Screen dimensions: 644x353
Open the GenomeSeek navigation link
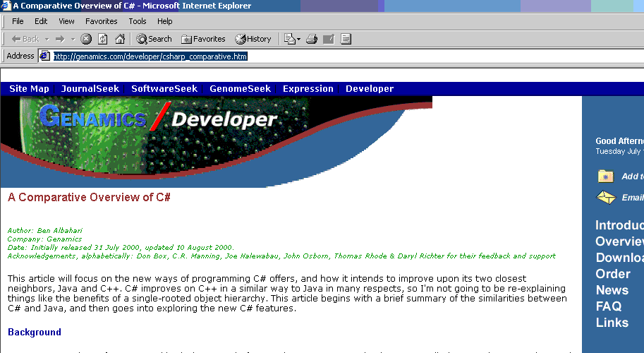[x=240, y=89]
